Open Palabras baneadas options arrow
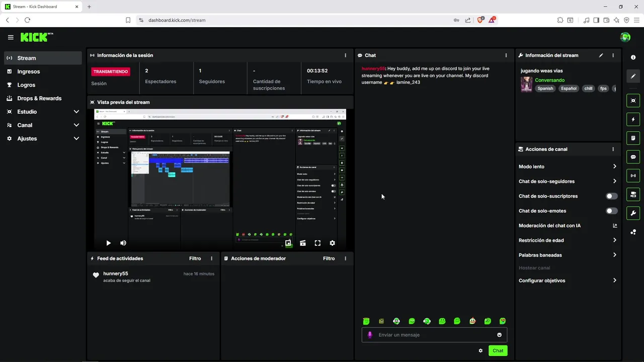This screenshot has width=644, height=362. (x=614, y=255)
